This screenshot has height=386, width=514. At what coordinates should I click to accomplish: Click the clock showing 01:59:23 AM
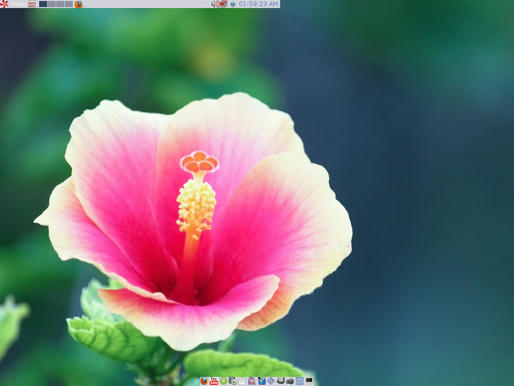click(258, 4)
